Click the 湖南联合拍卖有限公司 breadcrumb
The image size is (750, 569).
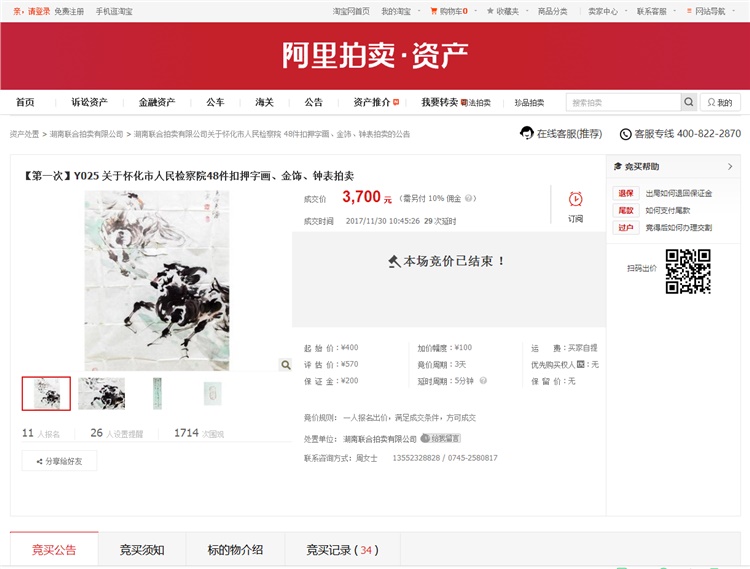coord(87,134)
